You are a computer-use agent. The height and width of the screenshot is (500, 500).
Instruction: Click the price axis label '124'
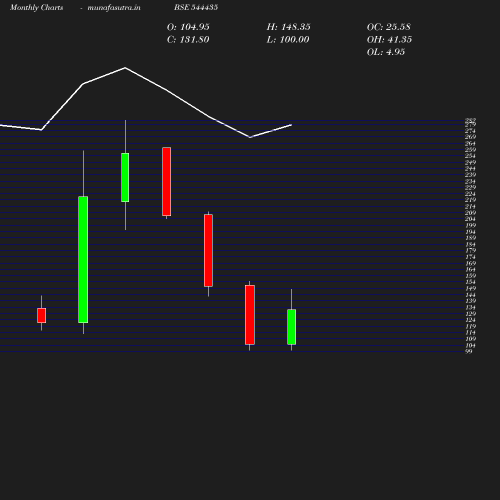470,320
